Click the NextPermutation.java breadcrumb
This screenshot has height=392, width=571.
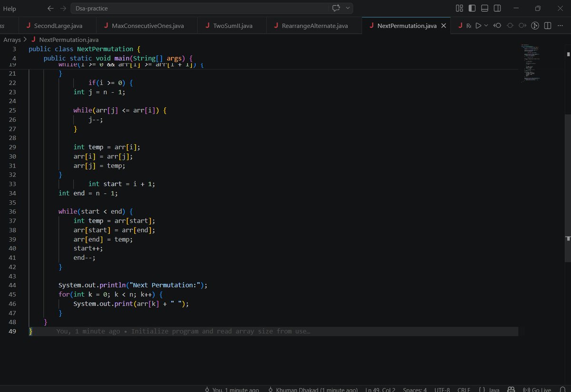(x=69, y=40)
